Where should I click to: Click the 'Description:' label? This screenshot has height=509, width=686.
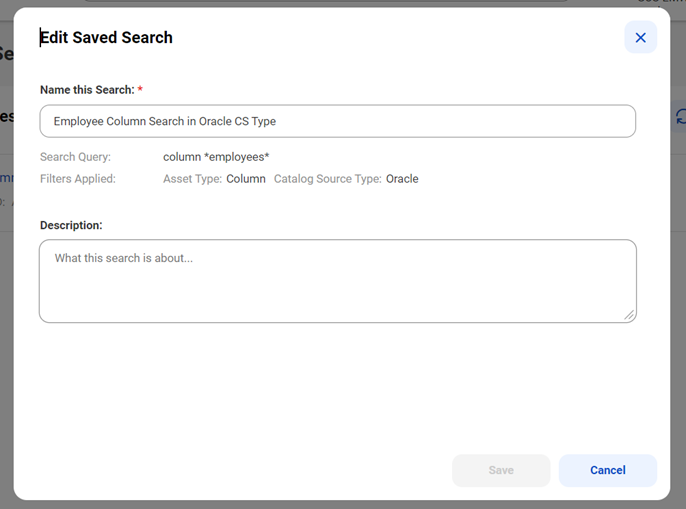[71, 225]
